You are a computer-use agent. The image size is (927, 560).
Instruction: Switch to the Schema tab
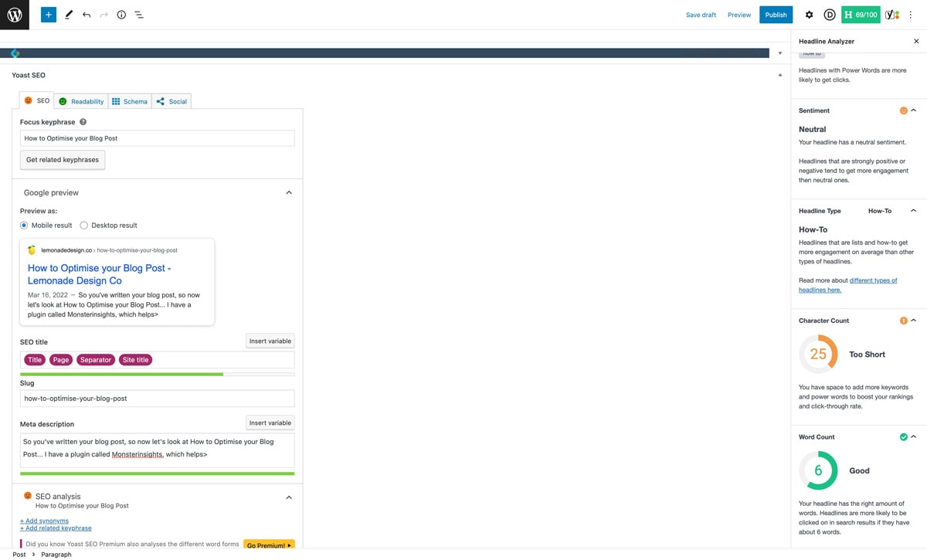coord(130,101)
